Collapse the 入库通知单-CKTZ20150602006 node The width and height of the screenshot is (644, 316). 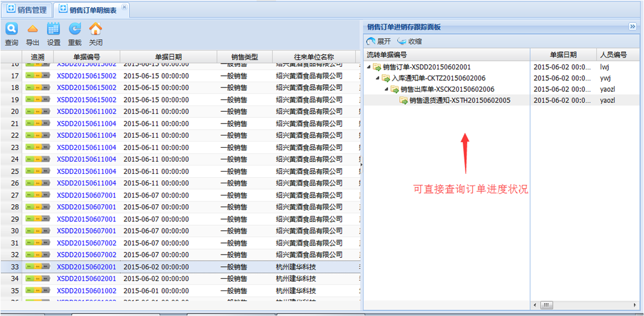coord(378,78)
